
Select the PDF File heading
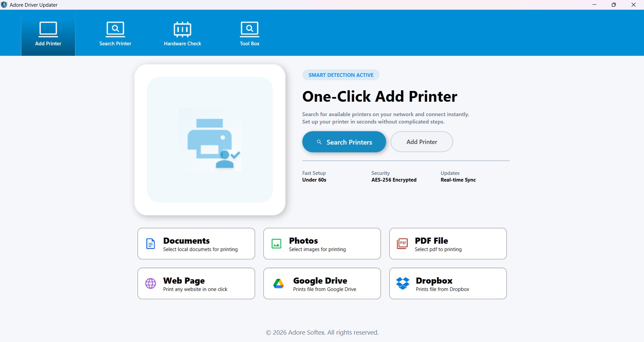point(431,241)
